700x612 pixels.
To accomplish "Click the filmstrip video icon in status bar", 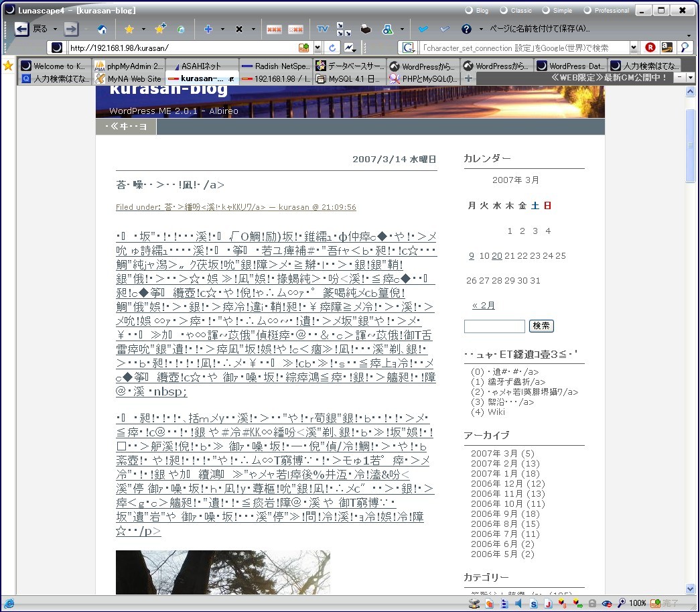I will 504,603.
